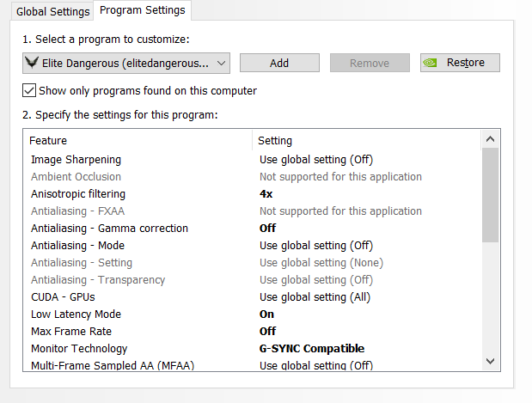Open Use global setting (All) value
This screenshot has height=403, width=532.
point(315,296)
